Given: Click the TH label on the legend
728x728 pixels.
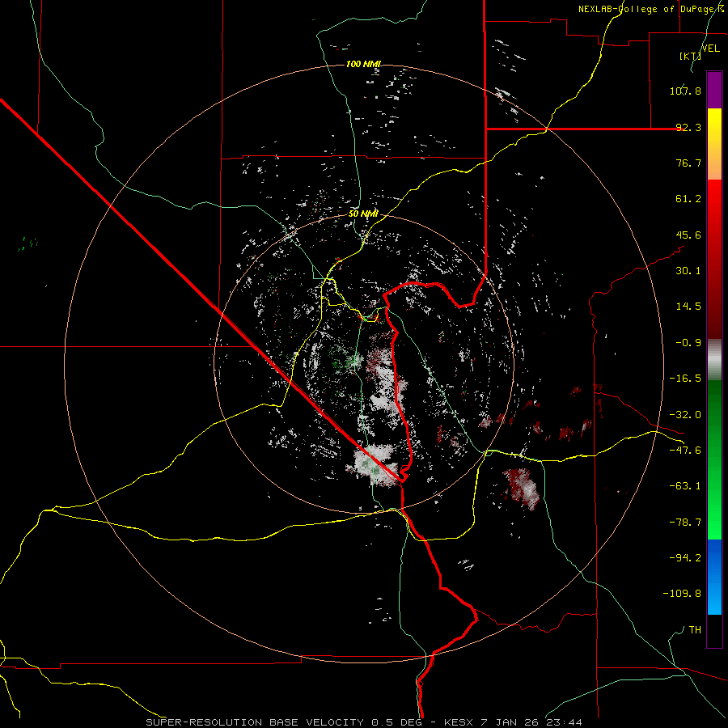Looking at the screenshot, I should tap(695, 630).
